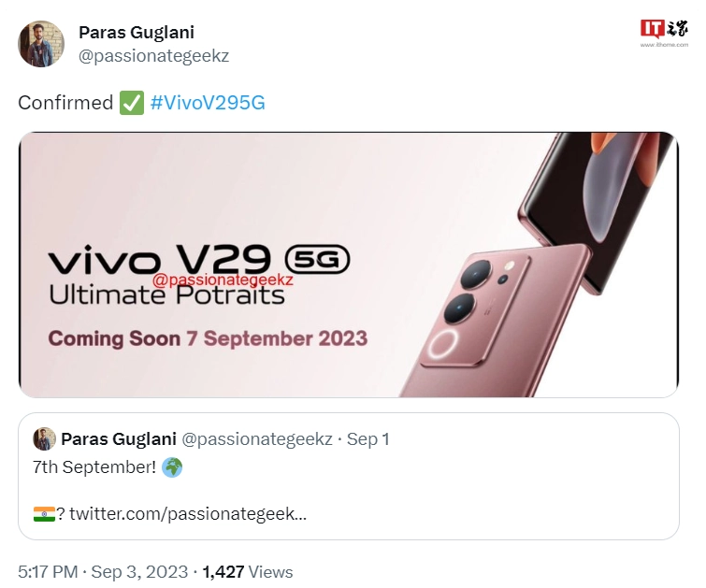Screen dimensions: 706x588
Task: Open the #VivoV295G hashtag
Action: point(208,103)
